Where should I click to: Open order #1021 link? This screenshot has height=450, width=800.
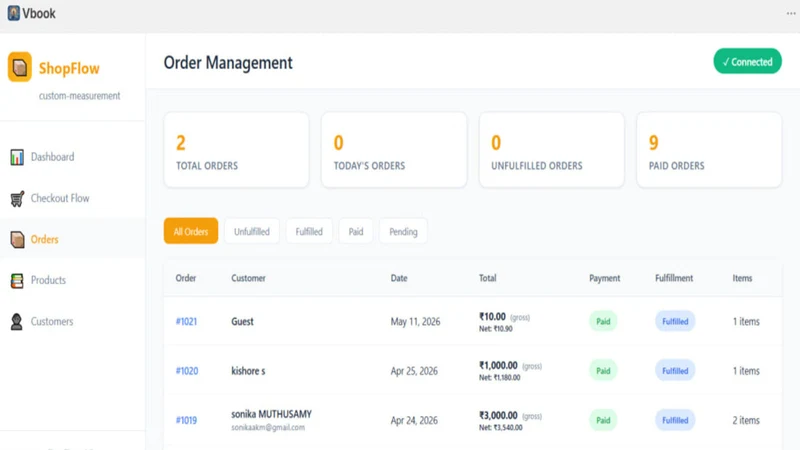(x=186, y=321)
